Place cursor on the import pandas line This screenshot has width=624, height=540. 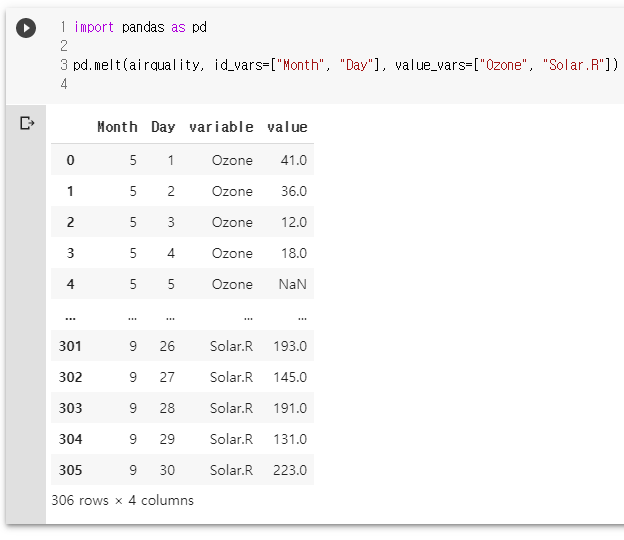tap(140, 27)
